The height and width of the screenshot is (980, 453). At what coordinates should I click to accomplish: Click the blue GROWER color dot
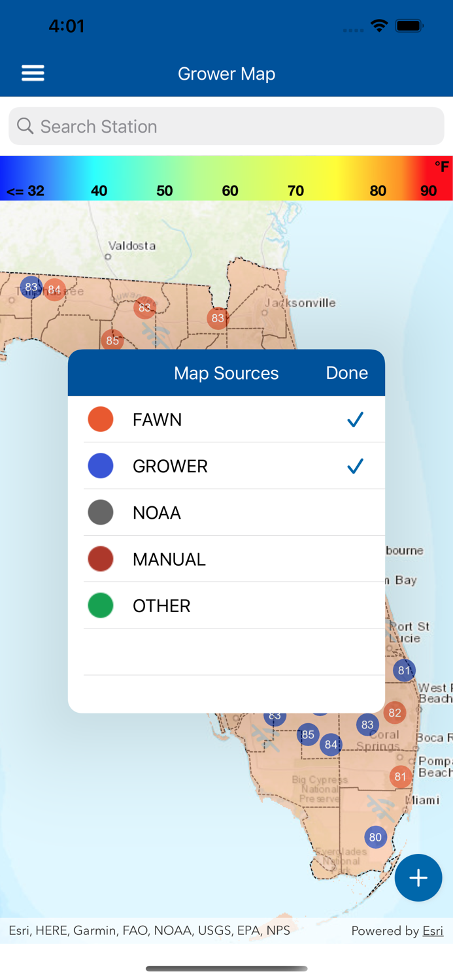pyautogui.click(x=101, y=466)
